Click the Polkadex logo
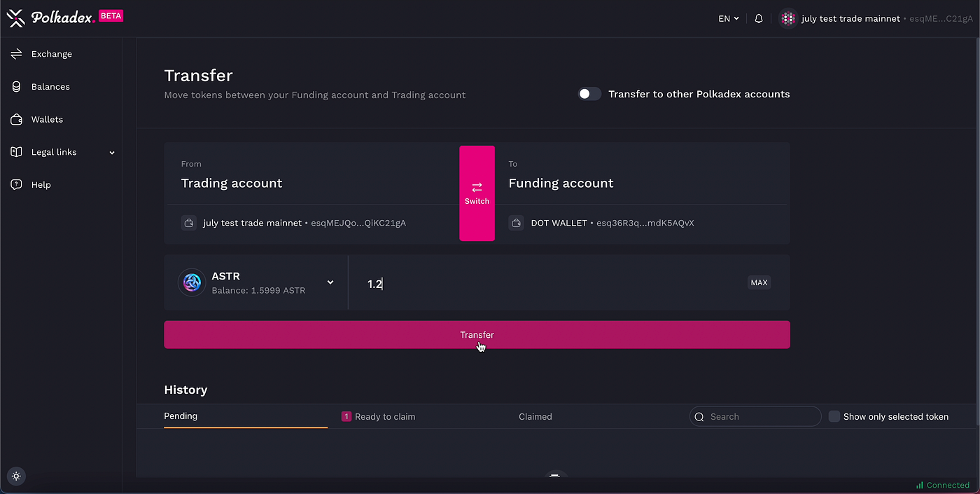 click(50, 18)
